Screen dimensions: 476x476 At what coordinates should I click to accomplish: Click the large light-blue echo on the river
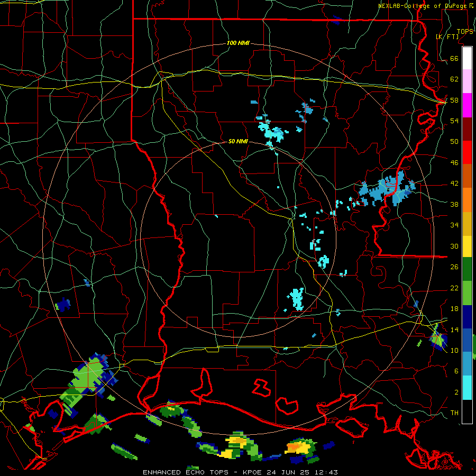coord(387,189)
